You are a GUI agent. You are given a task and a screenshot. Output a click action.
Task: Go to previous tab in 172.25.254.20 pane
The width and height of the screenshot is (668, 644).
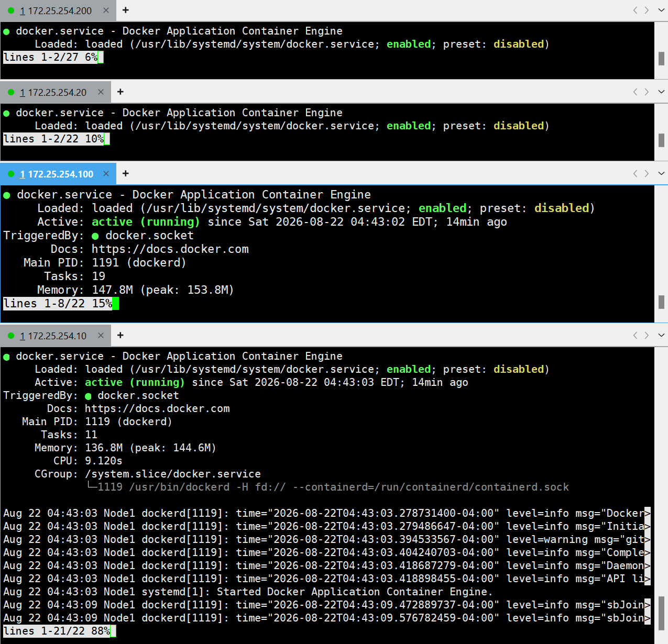click(636, 92)
